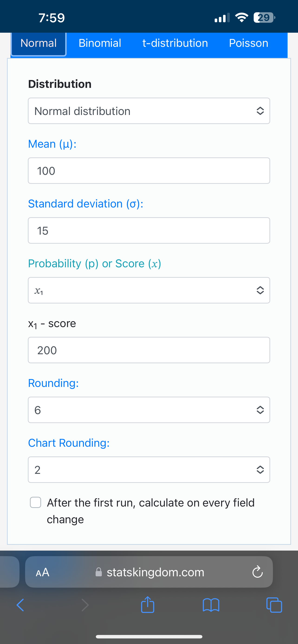Tap the battery indicator in the status bar
Image resolution: width=298 pixels, height=644 pixels.
264,17
